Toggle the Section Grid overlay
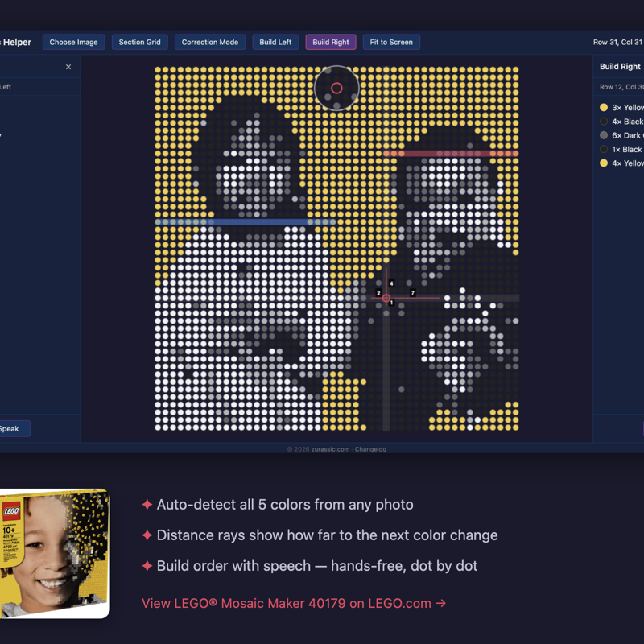The image size is (644, 644). point(139,42)
